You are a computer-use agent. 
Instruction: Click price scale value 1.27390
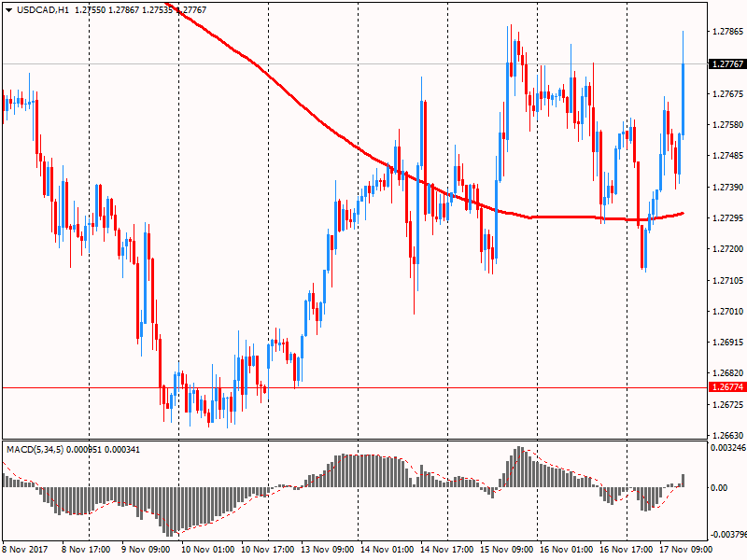click(727, 188)
